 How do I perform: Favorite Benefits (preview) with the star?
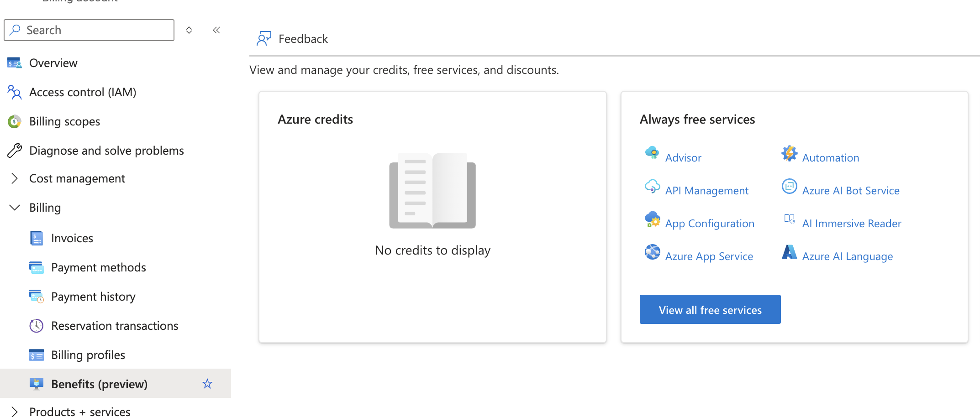207,384
